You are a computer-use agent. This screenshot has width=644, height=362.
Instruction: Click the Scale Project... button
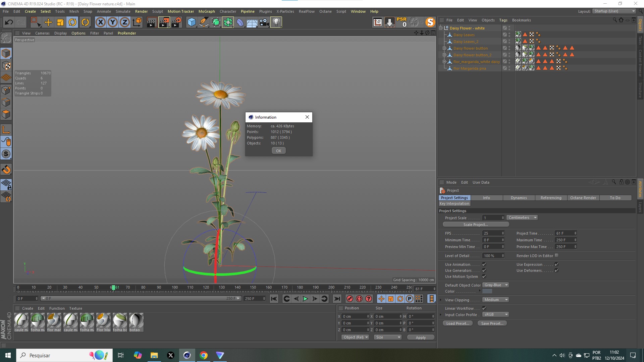pyautogui.click(x=476, y=225)
